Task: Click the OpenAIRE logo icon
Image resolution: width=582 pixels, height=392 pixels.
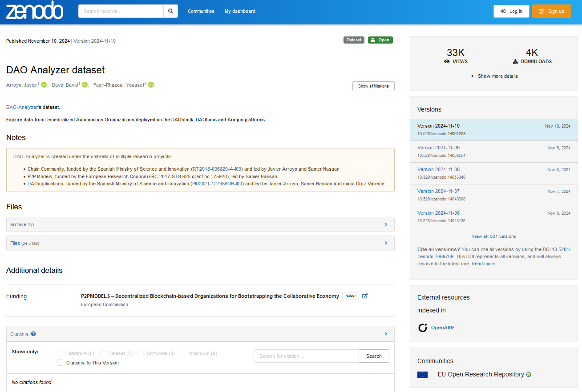Action: (x=423, y=328)
